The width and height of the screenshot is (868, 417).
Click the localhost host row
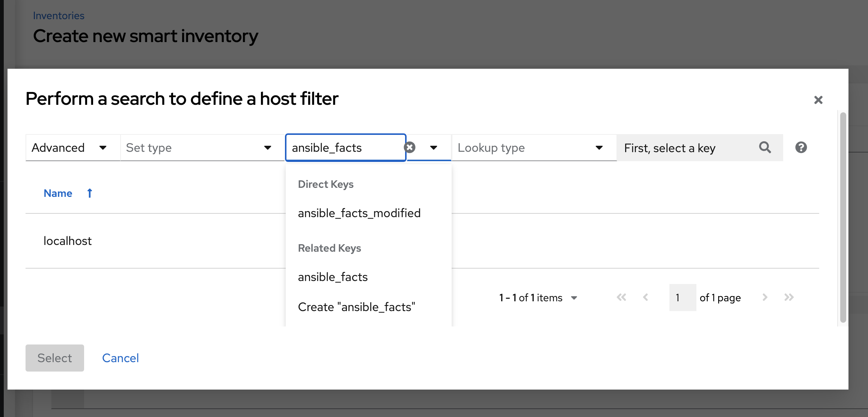click(x=68, y=241)
